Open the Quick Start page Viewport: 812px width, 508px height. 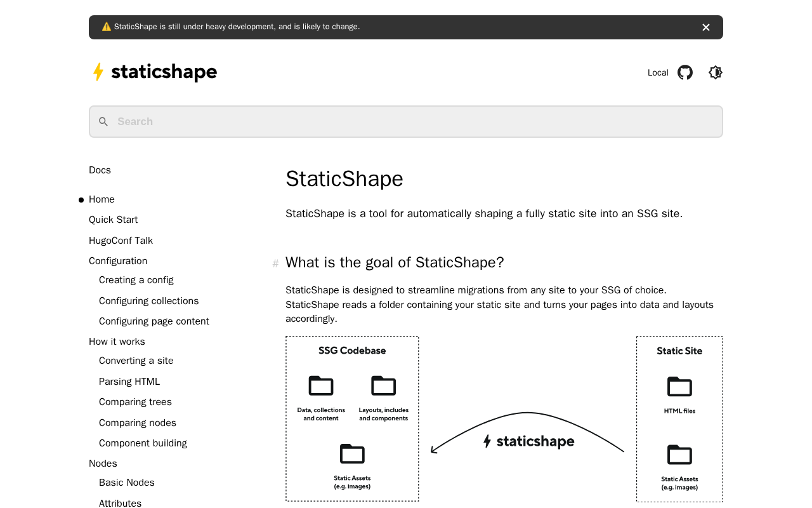click(x=113, y=220)
